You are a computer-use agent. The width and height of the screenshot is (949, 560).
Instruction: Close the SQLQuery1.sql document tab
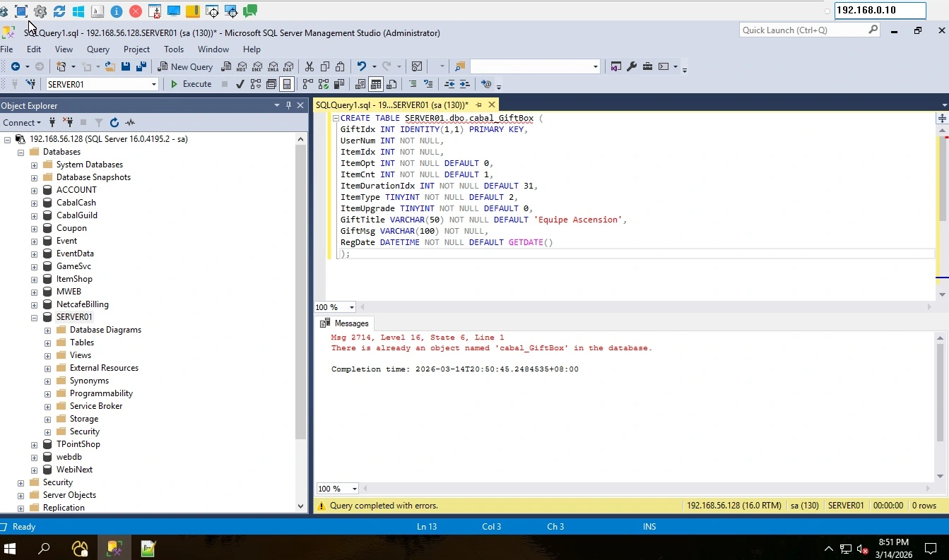[492, 105]
